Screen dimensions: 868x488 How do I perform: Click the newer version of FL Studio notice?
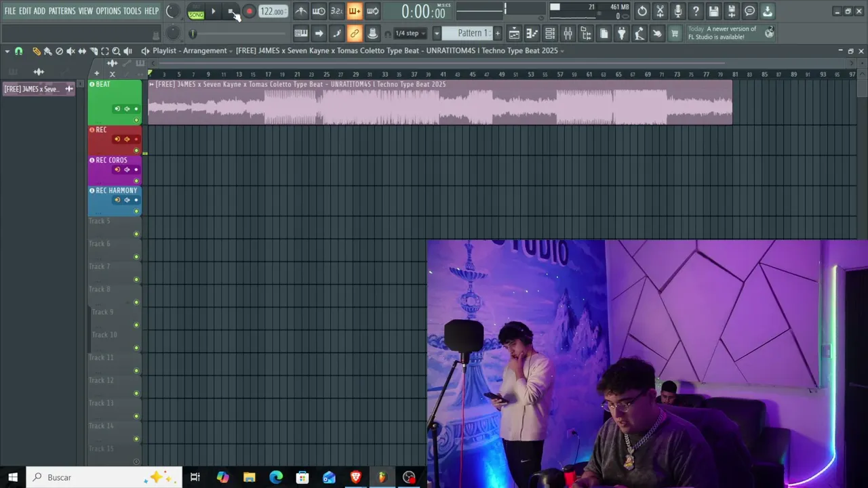coord(730,33)
